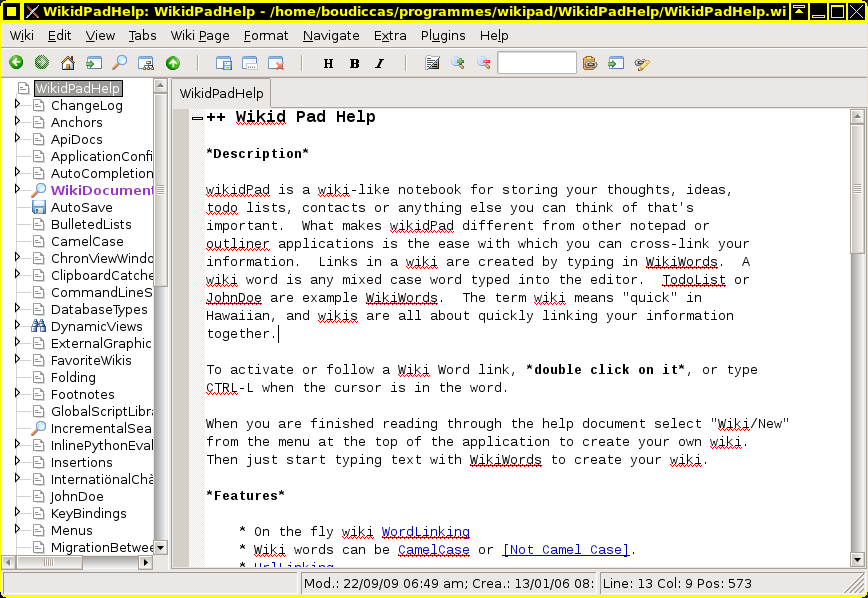868x598 pixels.
Task: Click the spell-check pencil toolbar icon
Action: pos(642,64)
